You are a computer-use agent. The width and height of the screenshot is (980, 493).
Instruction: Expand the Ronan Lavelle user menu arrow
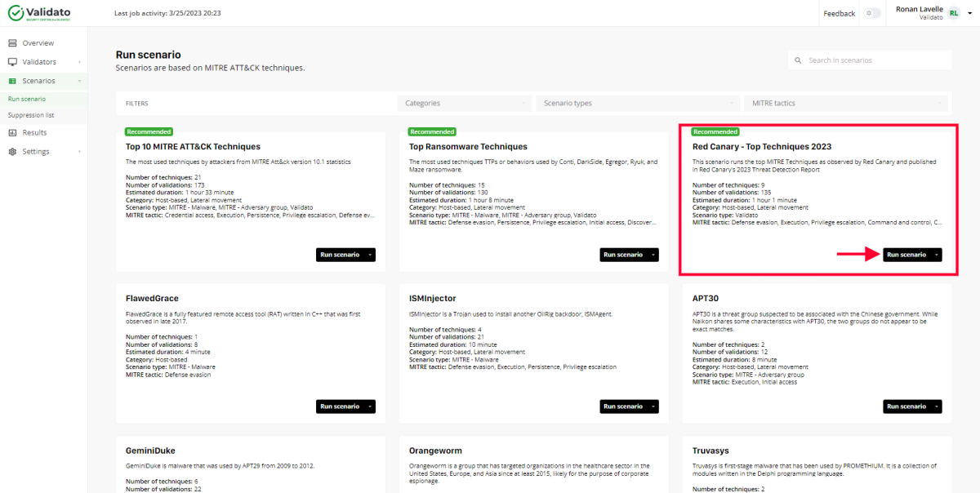[969, 13]
